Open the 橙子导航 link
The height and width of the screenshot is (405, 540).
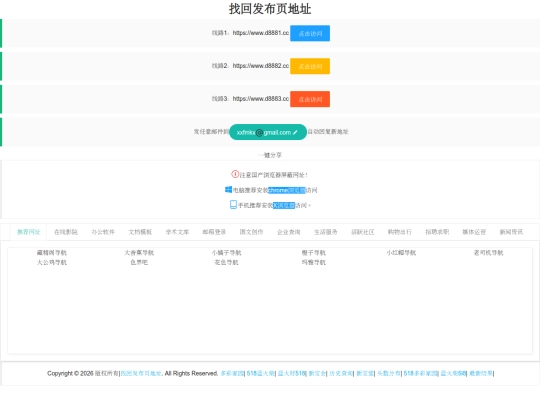click(x=314, y=253)
